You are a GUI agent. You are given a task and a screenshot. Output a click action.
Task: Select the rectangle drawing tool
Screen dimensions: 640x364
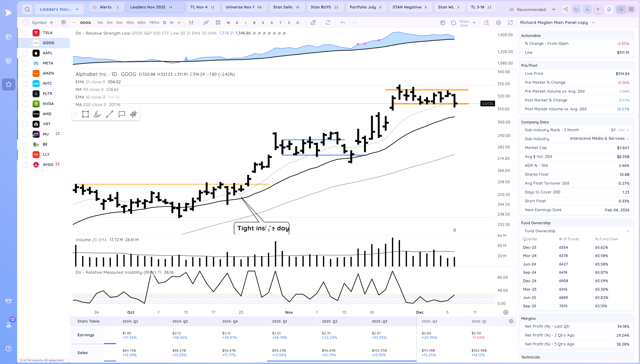pyautogui.click(x=85, y=114)
